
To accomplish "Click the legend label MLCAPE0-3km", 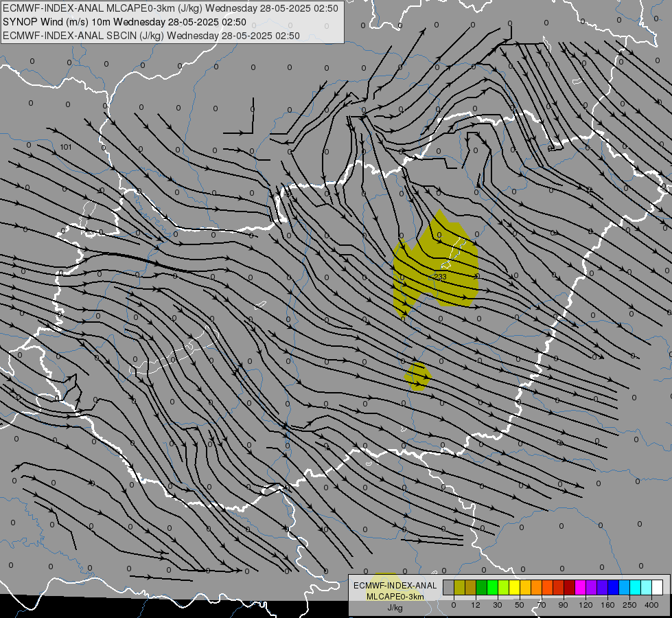I will pyautogui.click(x=395, y=597).
